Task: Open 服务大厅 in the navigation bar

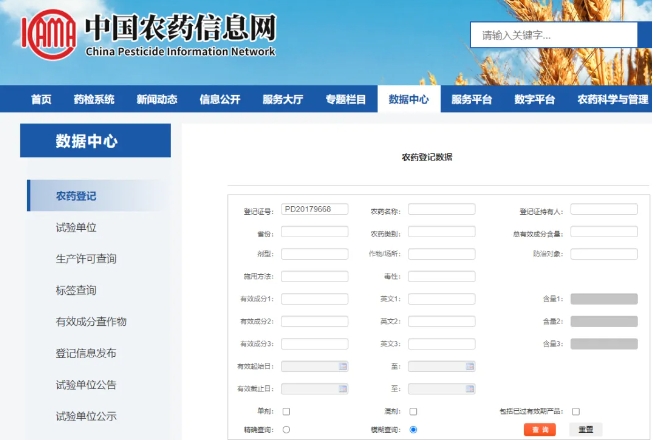Action: (282, 100)
